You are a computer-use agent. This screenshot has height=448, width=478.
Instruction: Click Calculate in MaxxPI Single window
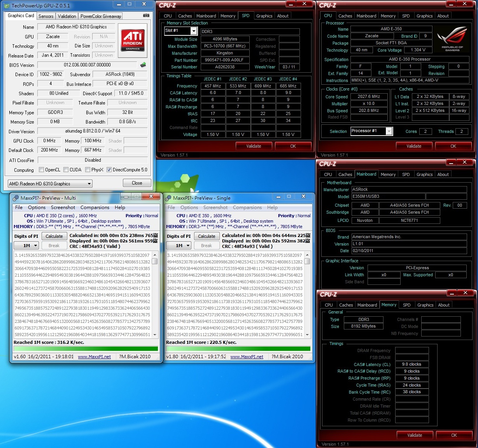pos(207,236)
